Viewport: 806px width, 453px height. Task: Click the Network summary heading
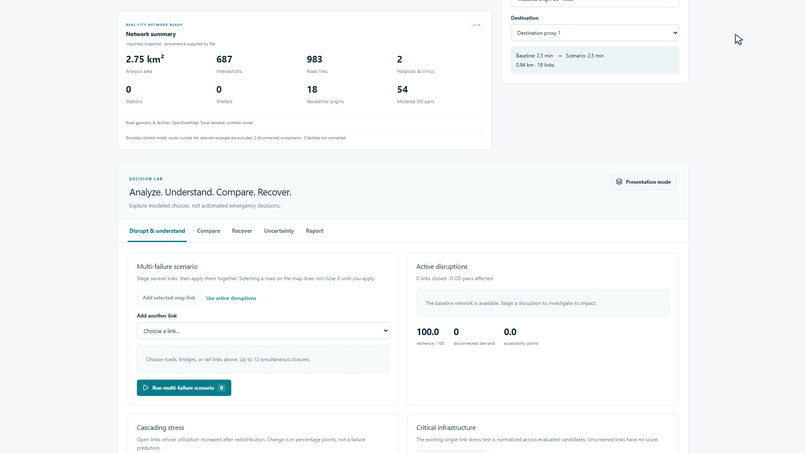pos(151,34)
